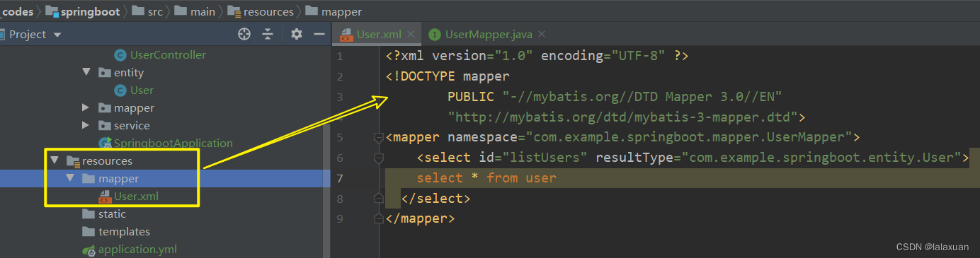Fold the select tag at line 6
980x258 pixels.
click(x=379, y=158)
